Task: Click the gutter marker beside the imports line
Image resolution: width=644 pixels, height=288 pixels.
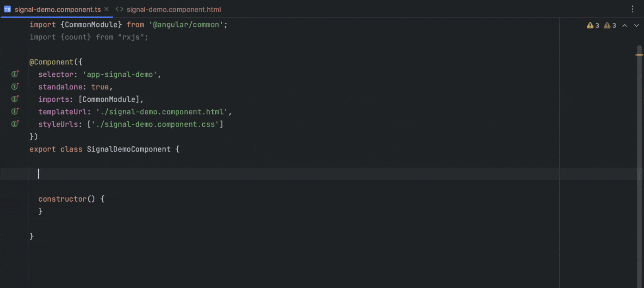Action: point(15,99)
